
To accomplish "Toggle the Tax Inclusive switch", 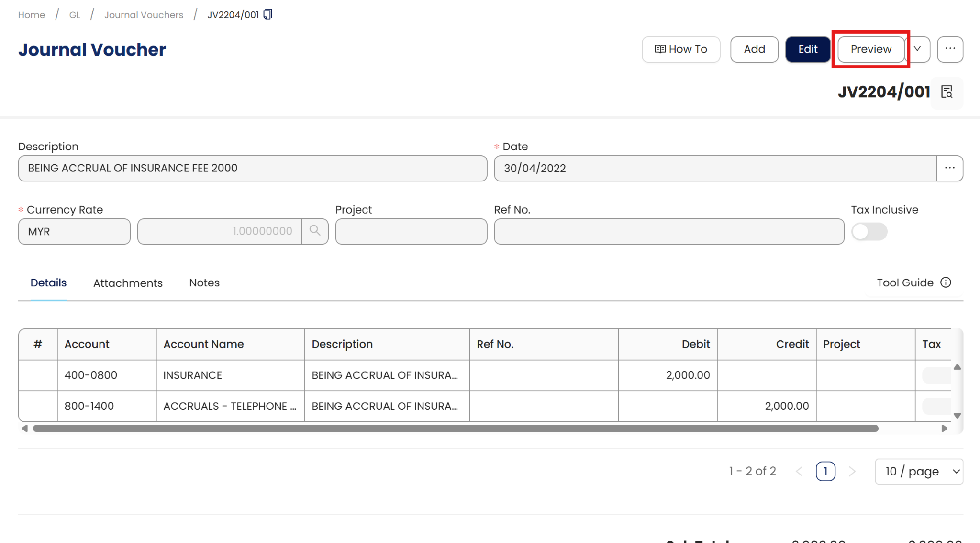I will click(869, 232).
